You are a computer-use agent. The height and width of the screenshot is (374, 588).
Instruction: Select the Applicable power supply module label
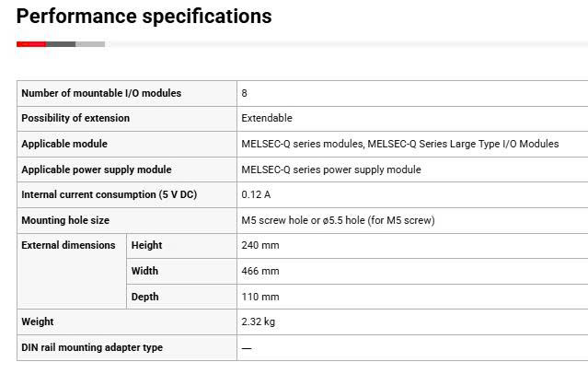tap(97, 169)
